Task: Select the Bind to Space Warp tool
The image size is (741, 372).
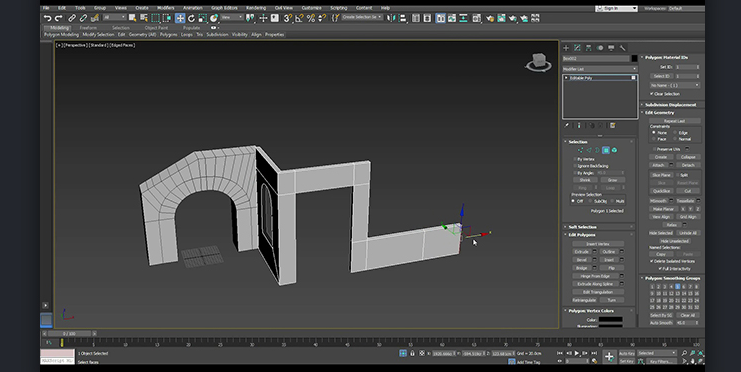Action: [x=95, y=18]
